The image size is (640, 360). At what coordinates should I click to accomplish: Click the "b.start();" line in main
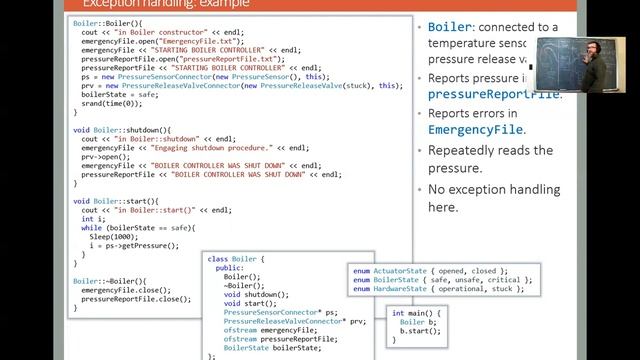[x=420, y=331]
